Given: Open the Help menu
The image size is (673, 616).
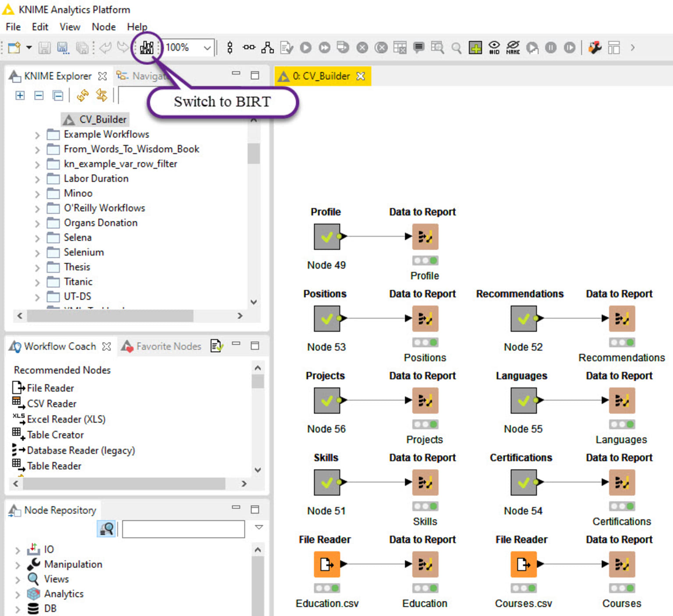Looking at the screenshot, I should pos(137,27).
